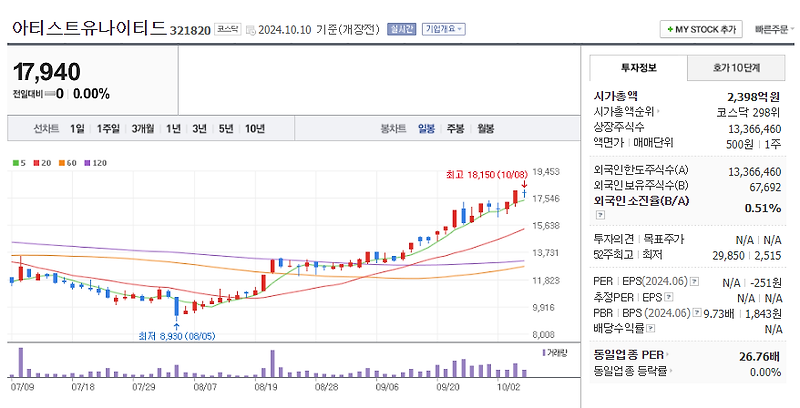Select 일봉 daily candle chart
Screen dimensions: 800x408
click(427, 129)
